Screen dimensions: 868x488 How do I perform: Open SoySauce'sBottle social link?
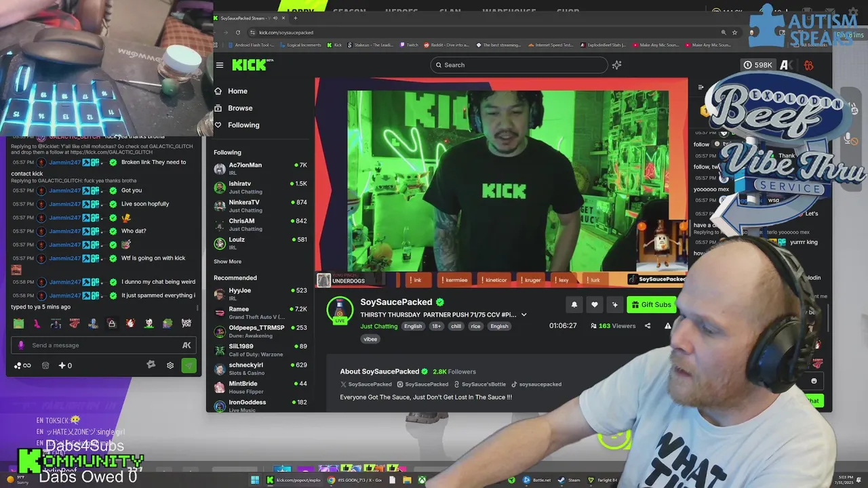pos(480,384)
